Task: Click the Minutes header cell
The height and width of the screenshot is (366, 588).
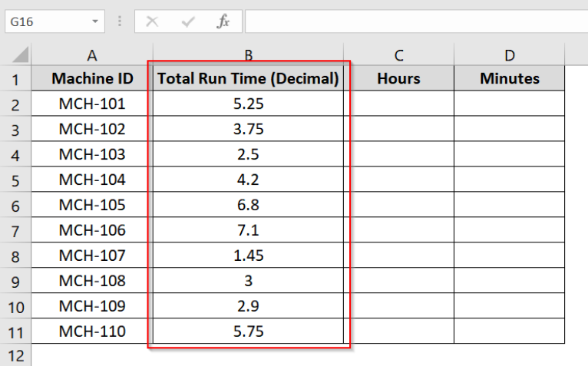Action: point(509,78)
